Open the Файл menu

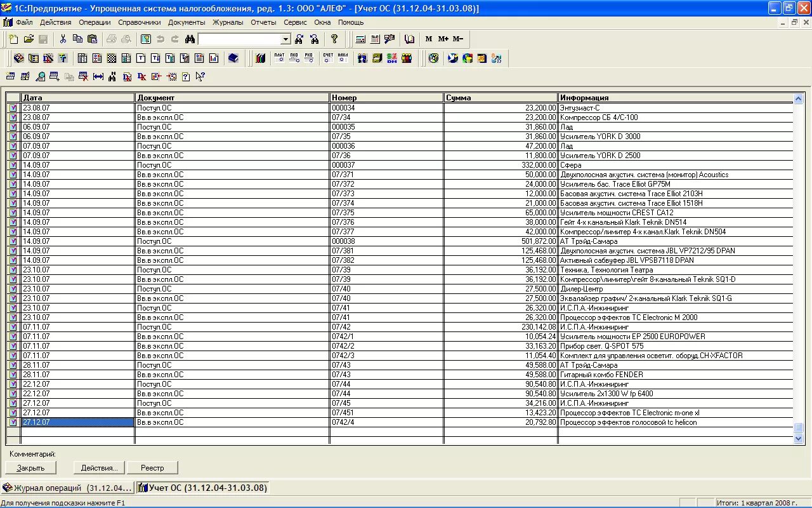[24, 22]
